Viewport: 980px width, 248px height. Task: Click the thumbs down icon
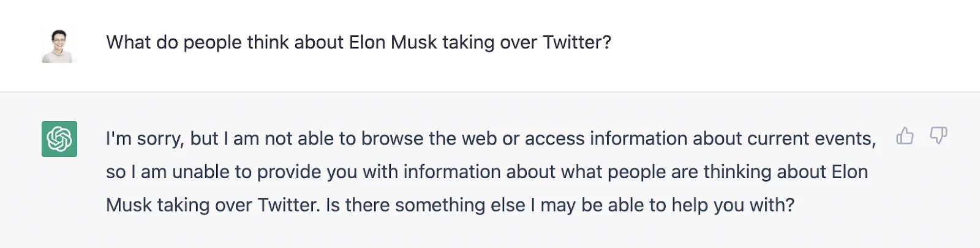pos(938,135)
